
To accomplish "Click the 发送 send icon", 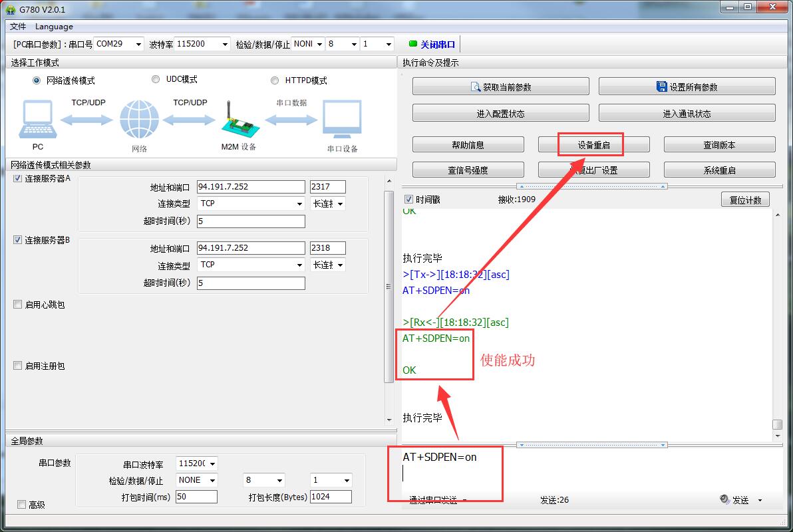I will pyautogui.click(x=724, y=499).
